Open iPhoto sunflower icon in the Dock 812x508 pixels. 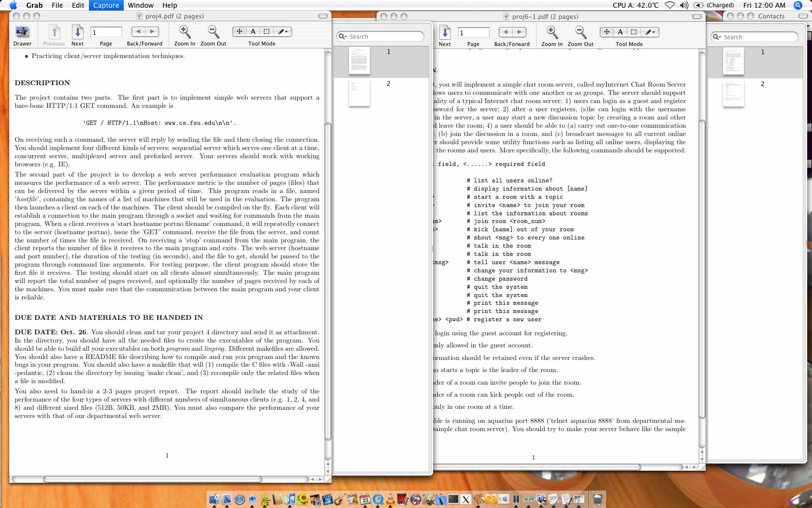[x=303, y=499]
